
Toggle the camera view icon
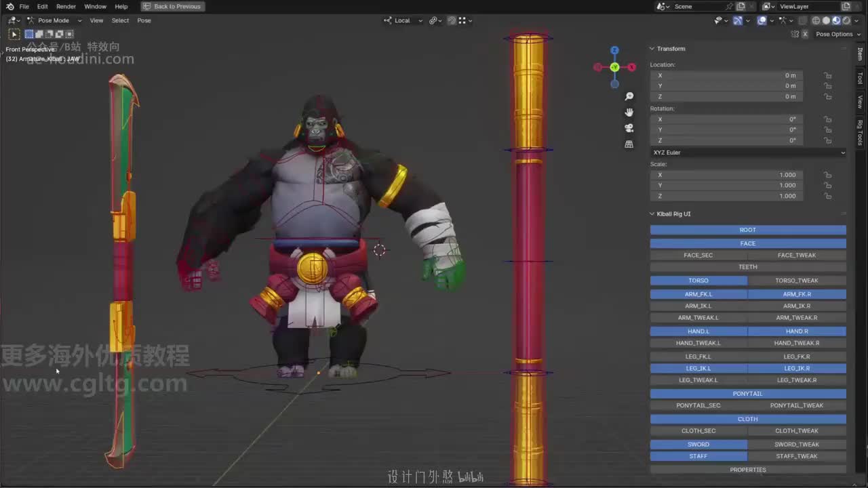click(x=629, y=127)
